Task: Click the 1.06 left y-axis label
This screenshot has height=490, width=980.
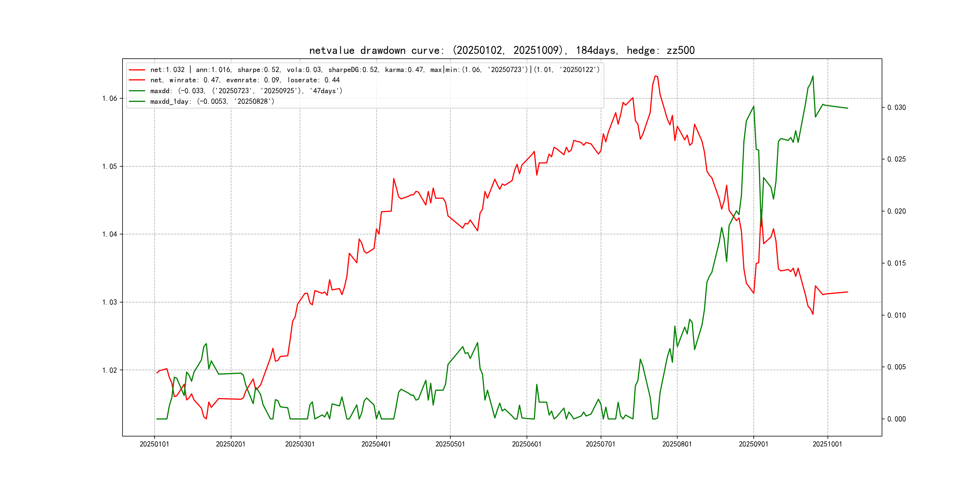Action: (x=109, y=99)
